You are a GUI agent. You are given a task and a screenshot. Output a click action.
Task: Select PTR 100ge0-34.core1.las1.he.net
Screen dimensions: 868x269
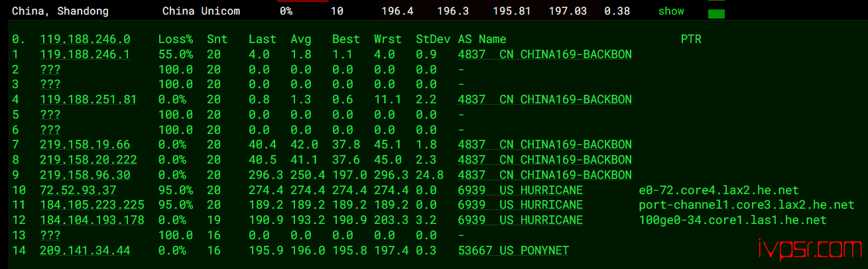click(x=732, y=220)
